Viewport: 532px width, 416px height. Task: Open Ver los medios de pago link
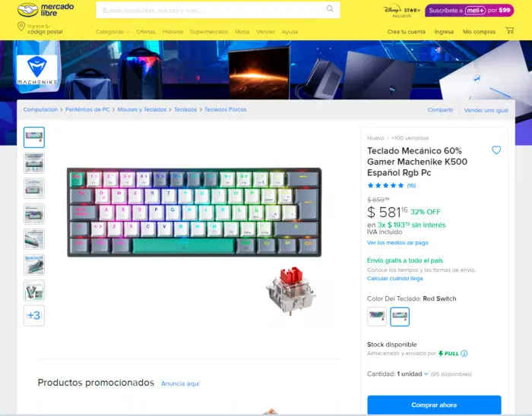[397, 243]
